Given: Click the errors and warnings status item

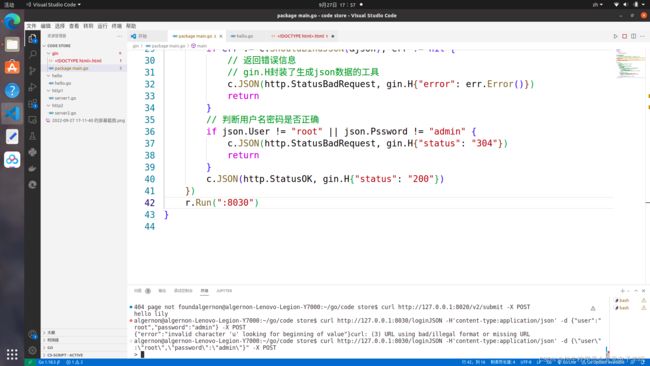Looking at the screenshot, I should (75, 362).
